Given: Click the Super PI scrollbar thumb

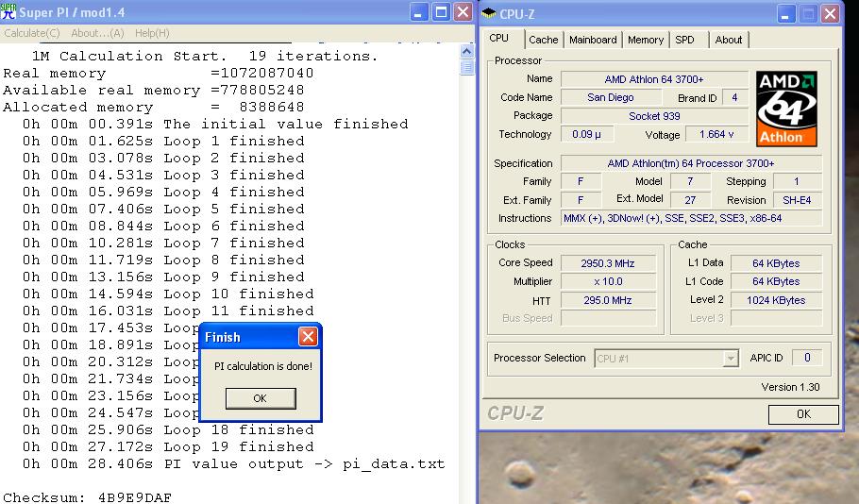Looking at the screenshot, I should 466,67.
